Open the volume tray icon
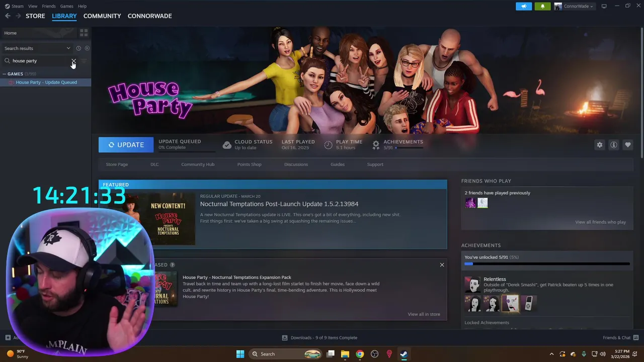Screen dimensions: 644x362 pyautogui.click(x=603, y=354)
